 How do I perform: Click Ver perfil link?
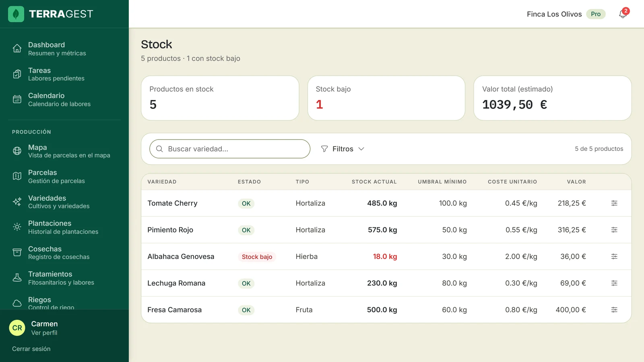pyautogui.click(x=44, y=333)
